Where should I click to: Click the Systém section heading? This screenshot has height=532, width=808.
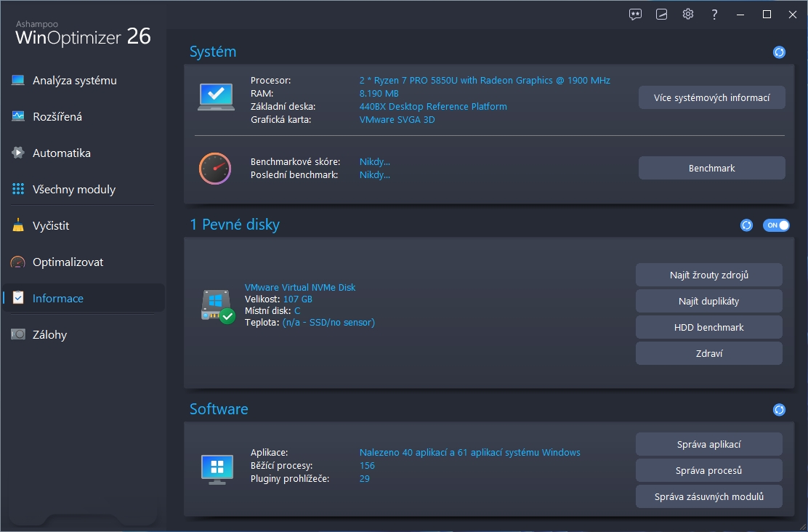tap(213, 52)
